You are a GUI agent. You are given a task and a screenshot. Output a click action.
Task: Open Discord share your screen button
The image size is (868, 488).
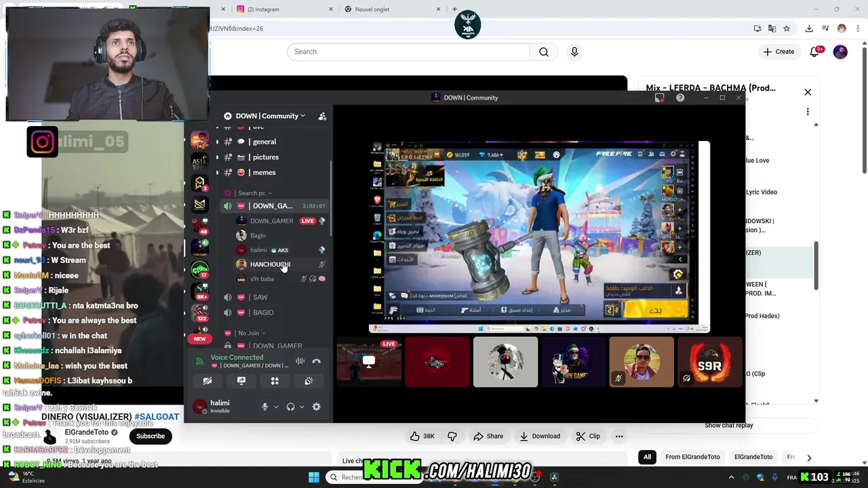pyautogui.click(x=241, y=381)
